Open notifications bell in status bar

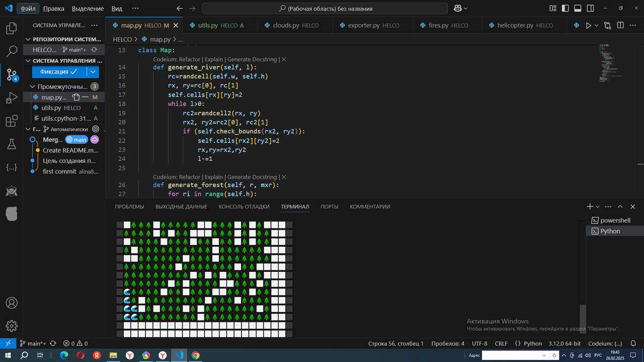coord(633,343)
